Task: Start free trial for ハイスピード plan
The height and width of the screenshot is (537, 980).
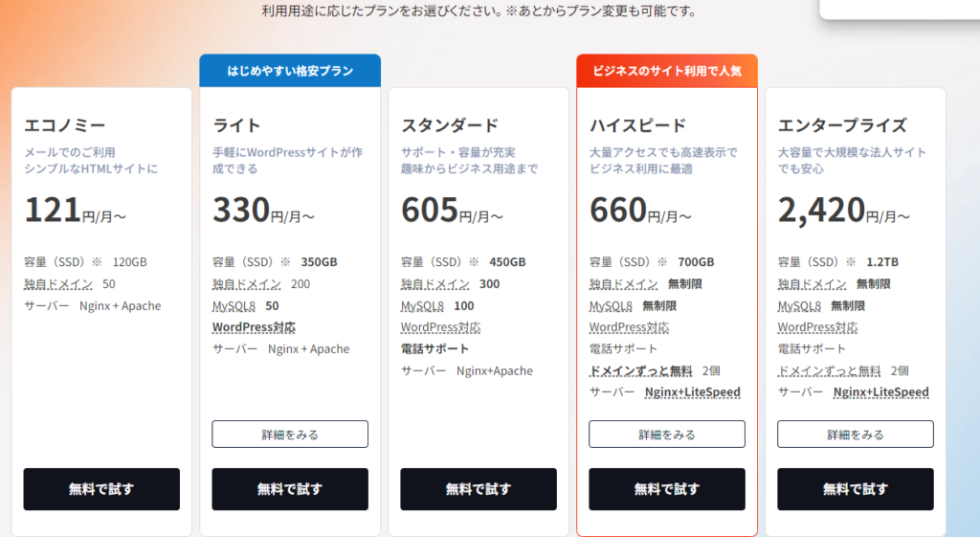Action: pyautogui.click(x=667, y=489)
